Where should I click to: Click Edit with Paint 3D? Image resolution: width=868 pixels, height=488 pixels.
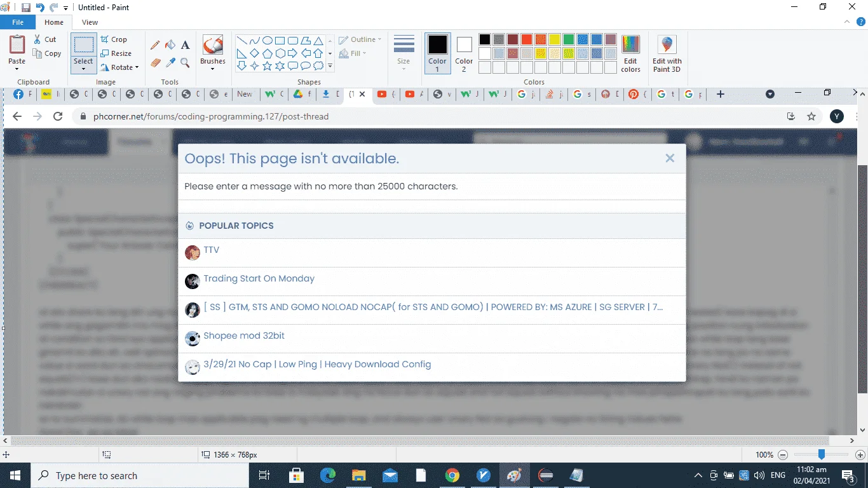point(667,54)
